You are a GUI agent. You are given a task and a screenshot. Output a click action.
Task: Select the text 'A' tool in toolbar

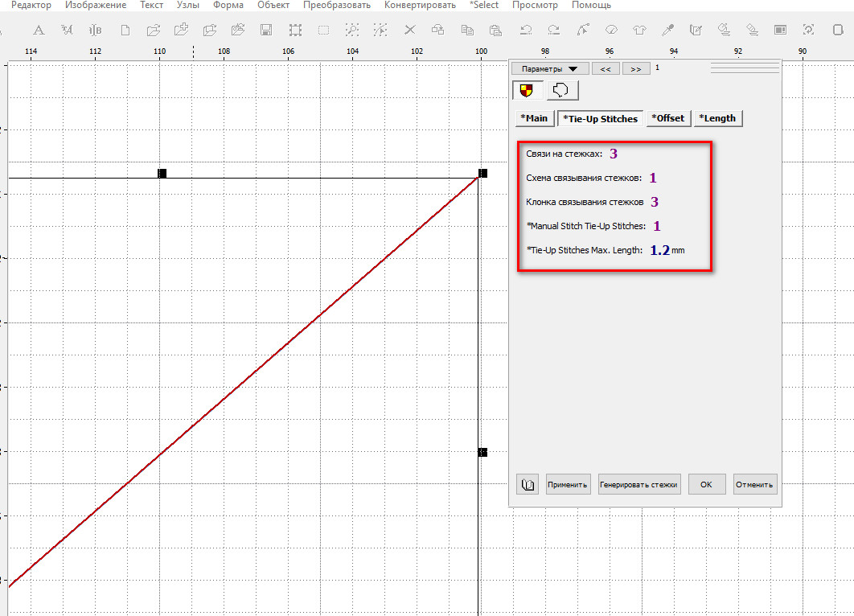(39, 30)
